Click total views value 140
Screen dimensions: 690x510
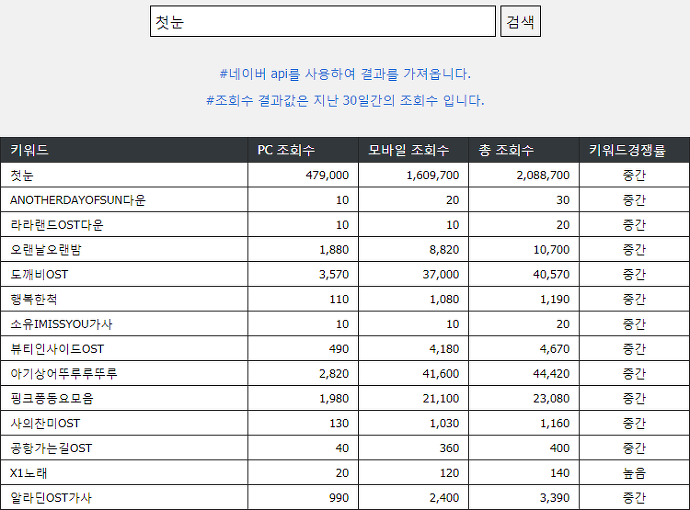(560, 473)
